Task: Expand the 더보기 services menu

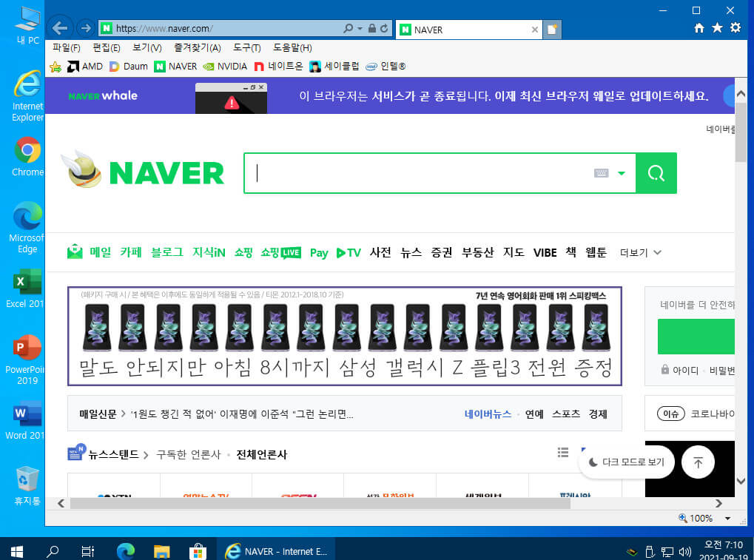Action: pos(641,253)
